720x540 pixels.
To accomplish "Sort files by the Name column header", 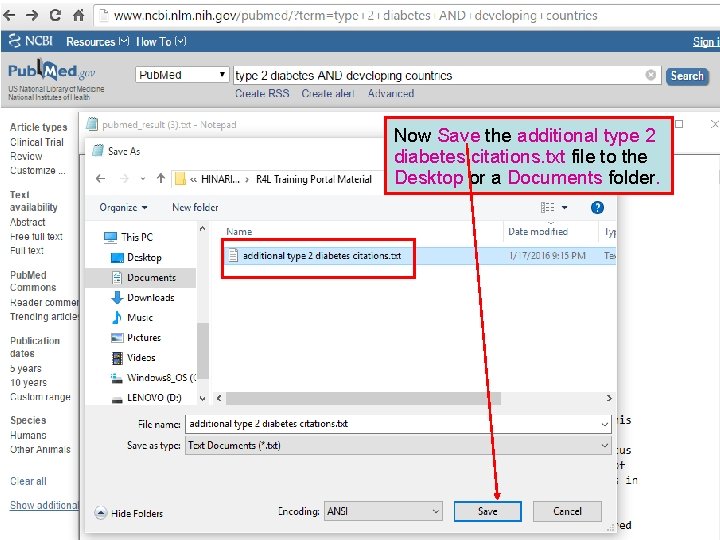I will click(239, 232).
